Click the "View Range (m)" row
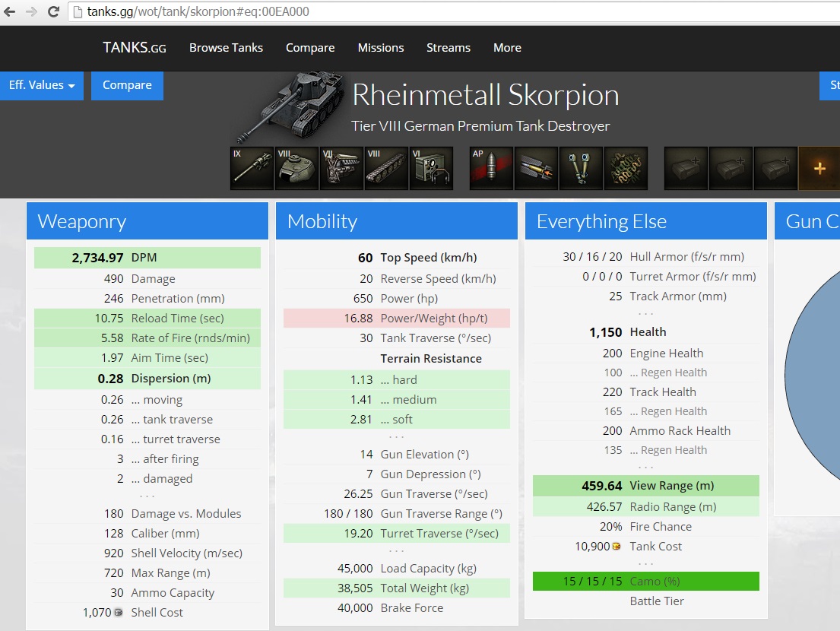The width and height of the screenshot is (840, 631). pos(646,486)
